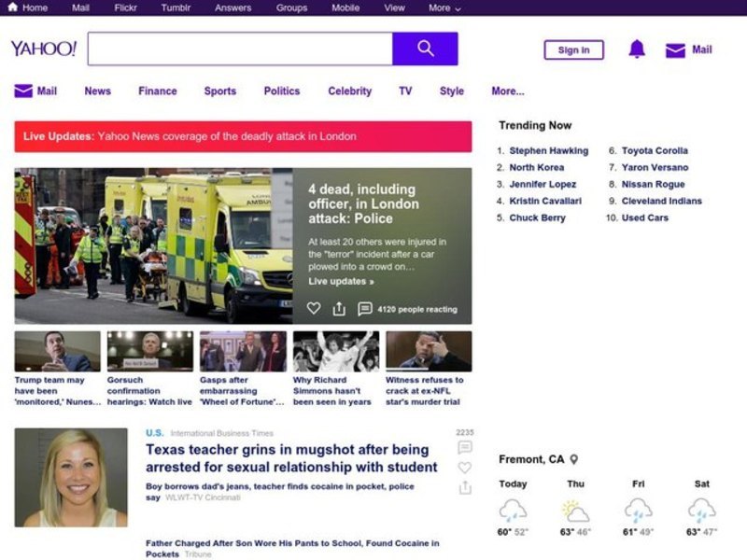Click the location pin beside Fremont, CA
The height and width of the screenshot is (560, 747).
tap(574, 459)
